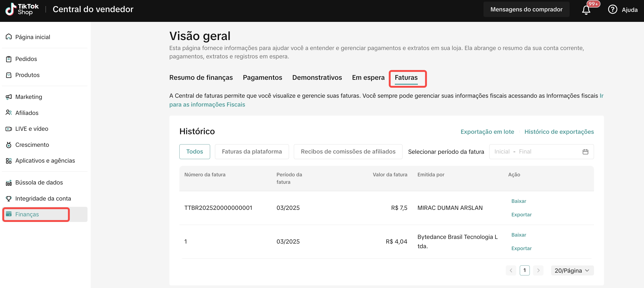
Task: Click the Integridade da conta trophy icon
Action: pos(9,199)
